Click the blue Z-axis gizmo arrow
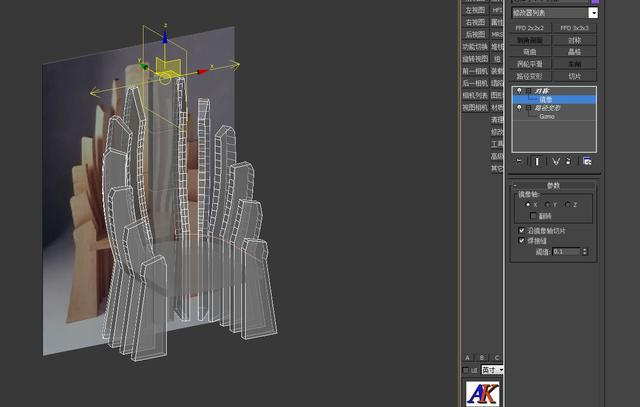640x407 pixels. pos(165,37)
